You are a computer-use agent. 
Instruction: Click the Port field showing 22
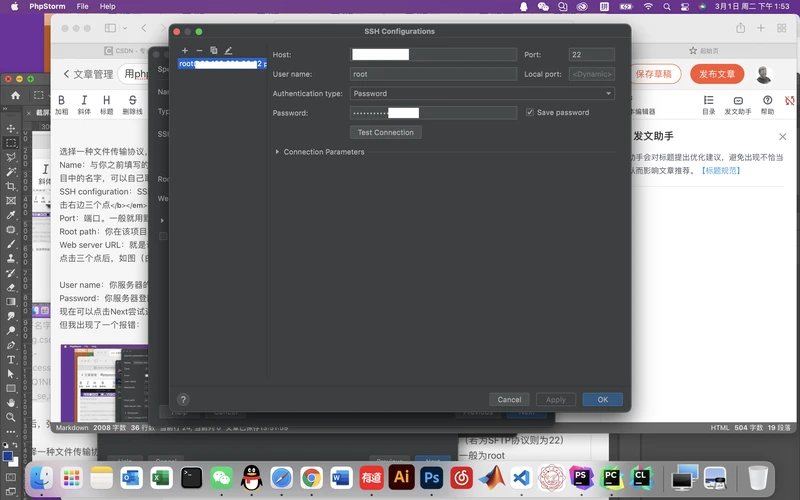(592, 55)
